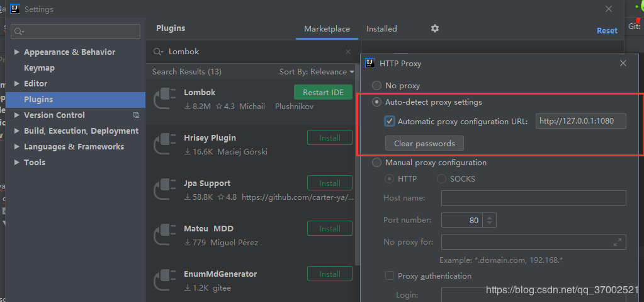Open the plugins gear settings menu
This screenshot has width=644, height=302.
[435, 28]
